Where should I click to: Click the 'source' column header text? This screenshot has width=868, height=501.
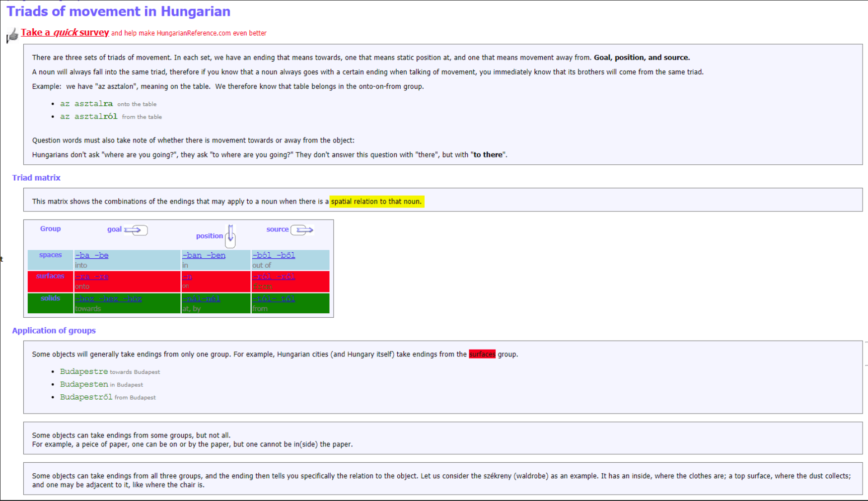[277, 229]
